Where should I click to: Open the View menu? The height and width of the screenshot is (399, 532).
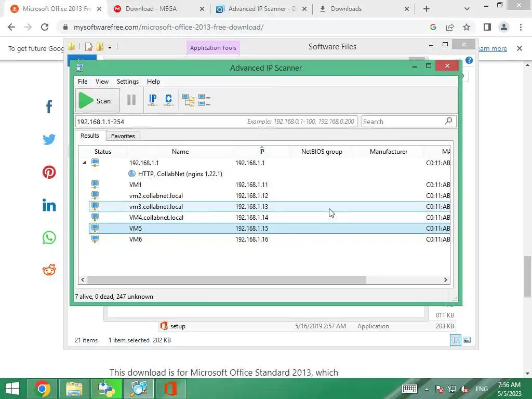(x=102, y=82)
